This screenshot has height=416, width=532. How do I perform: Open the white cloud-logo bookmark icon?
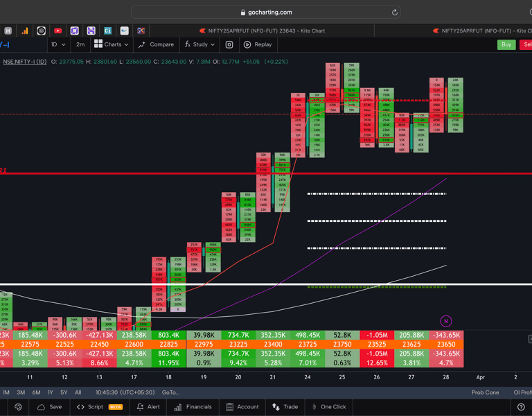(124, 31)
